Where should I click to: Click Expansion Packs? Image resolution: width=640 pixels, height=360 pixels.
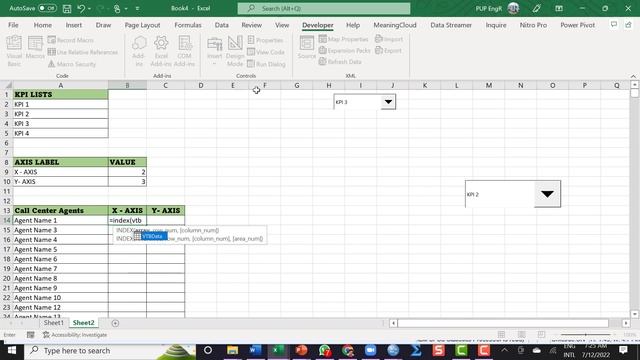(x=344, y=51)
